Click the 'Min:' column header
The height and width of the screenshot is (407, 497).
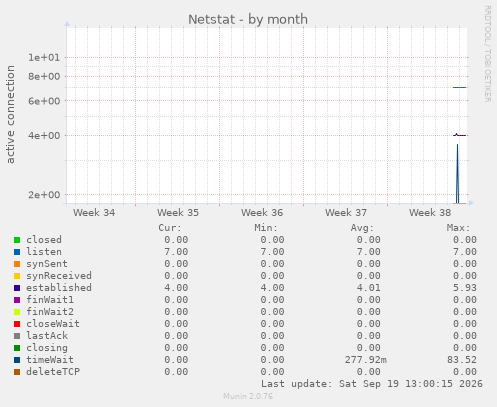point(266,228)
